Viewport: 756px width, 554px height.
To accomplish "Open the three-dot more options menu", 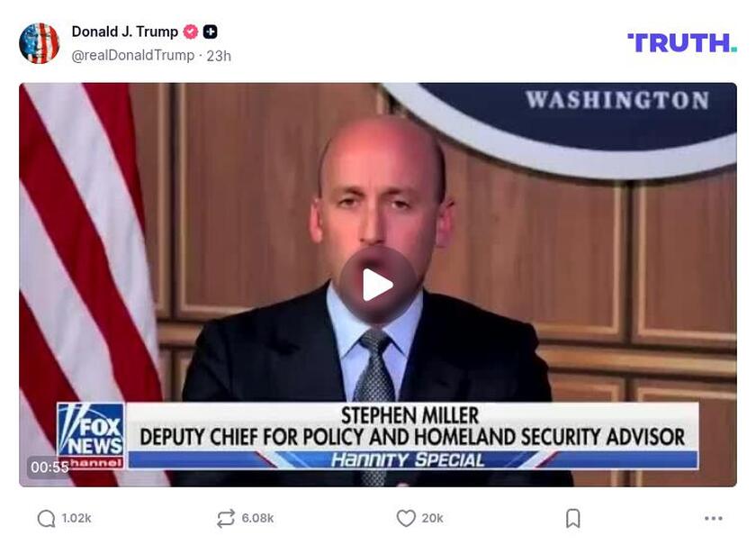I will 713,518.
